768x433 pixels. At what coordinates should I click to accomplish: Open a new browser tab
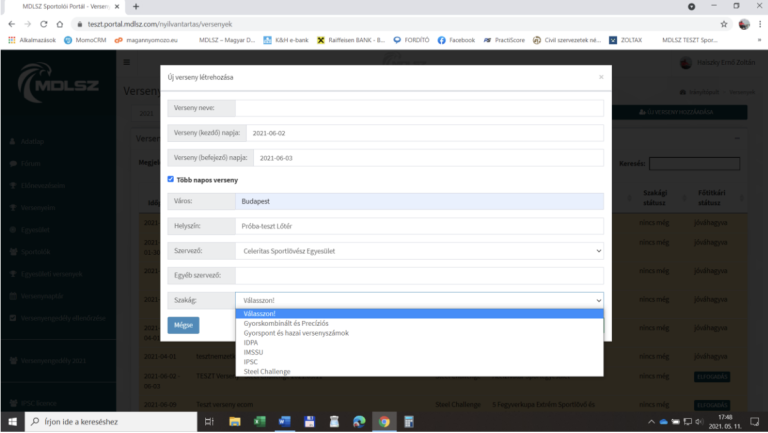(x=136, y=7)
